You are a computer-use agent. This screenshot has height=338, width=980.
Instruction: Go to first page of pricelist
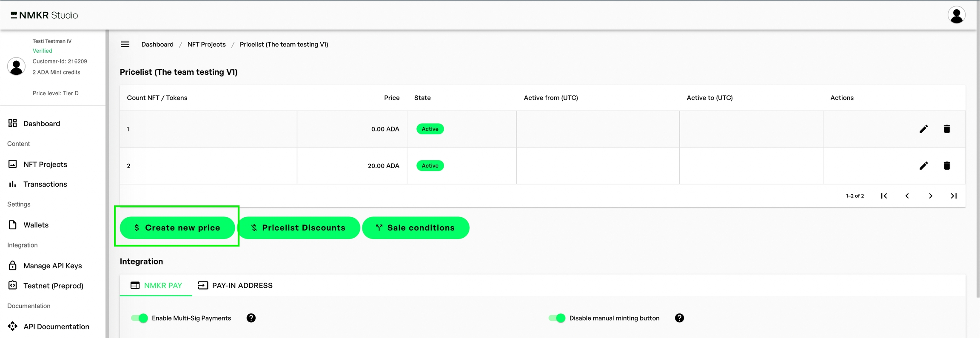(884, 196)
